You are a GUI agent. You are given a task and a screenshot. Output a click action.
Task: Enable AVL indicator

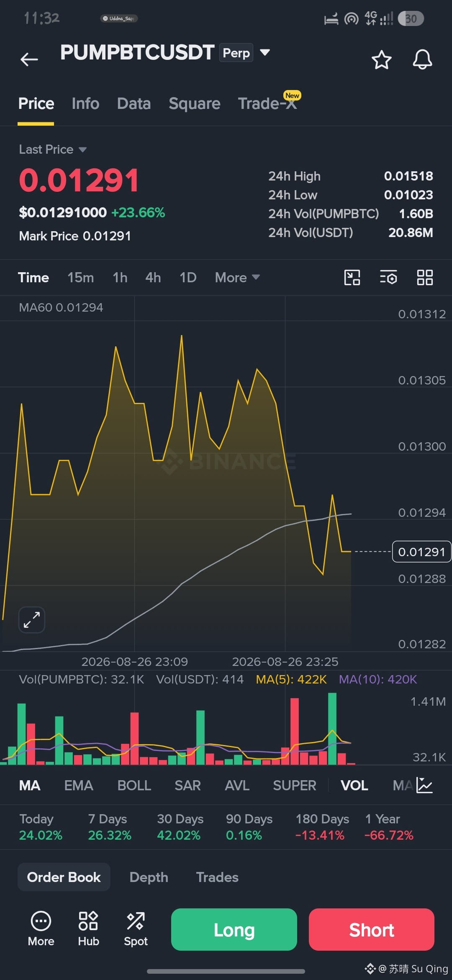(x=237, y=785)
